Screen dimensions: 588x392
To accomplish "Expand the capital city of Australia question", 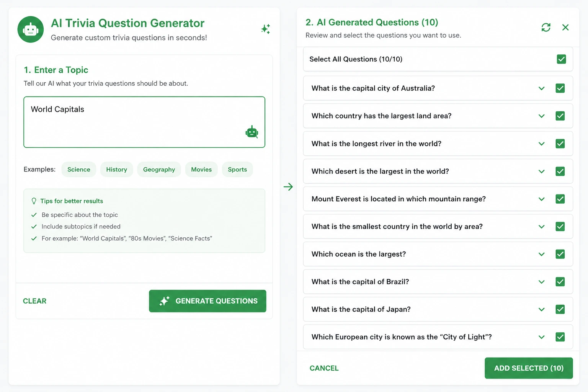I will (x=541, y=88).
